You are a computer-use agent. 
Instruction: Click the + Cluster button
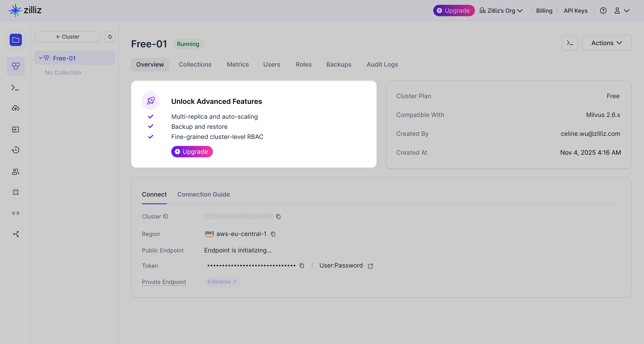pyautogui.click(x=67, y=37)
